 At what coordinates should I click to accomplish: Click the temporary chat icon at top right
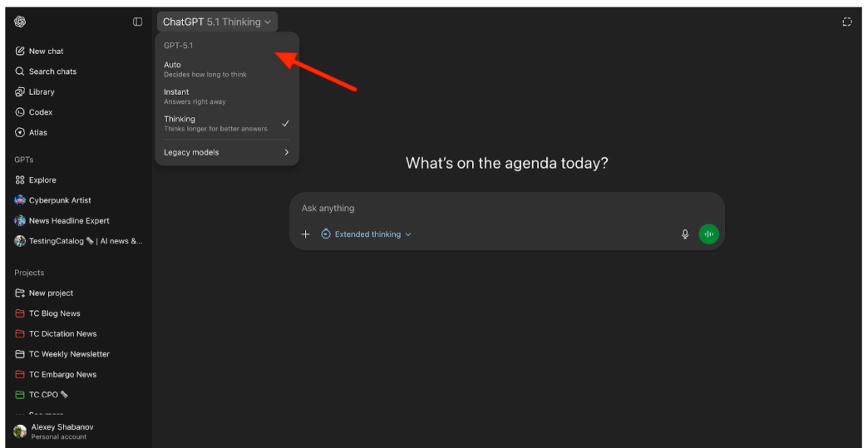[847, 22]
